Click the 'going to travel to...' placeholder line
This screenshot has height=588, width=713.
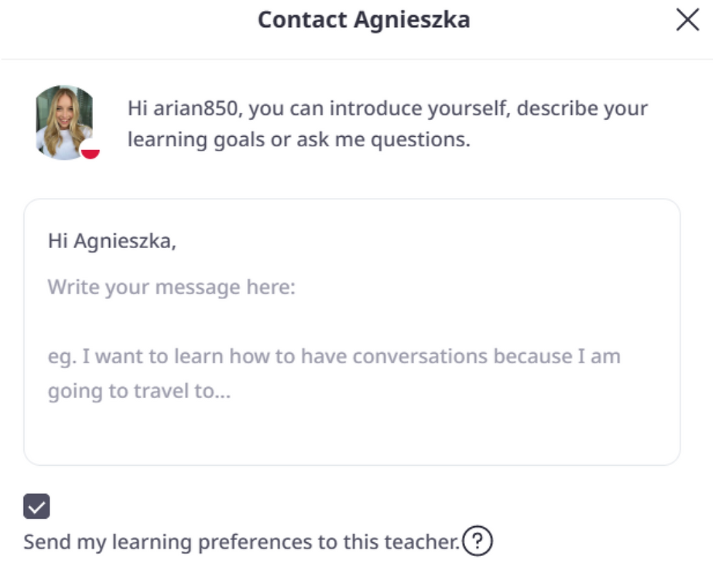[139, 391]
